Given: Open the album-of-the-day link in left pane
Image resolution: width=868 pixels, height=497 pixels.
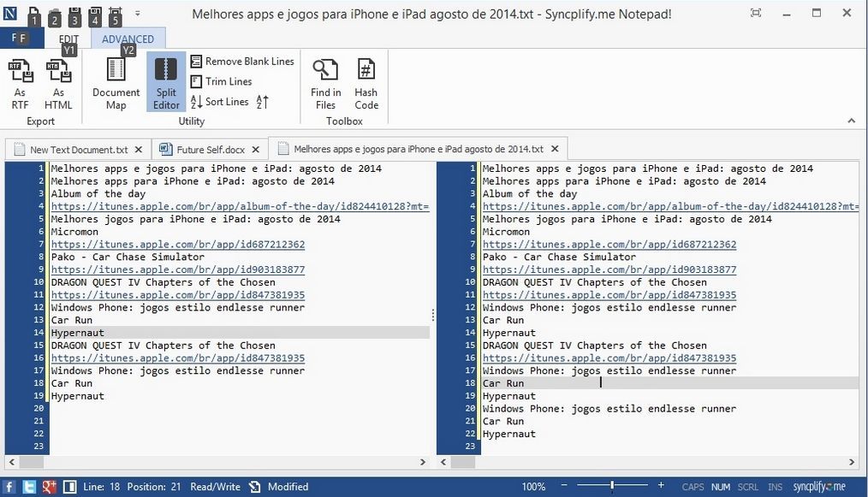Looking at the screenshot, I should (240, 206).
